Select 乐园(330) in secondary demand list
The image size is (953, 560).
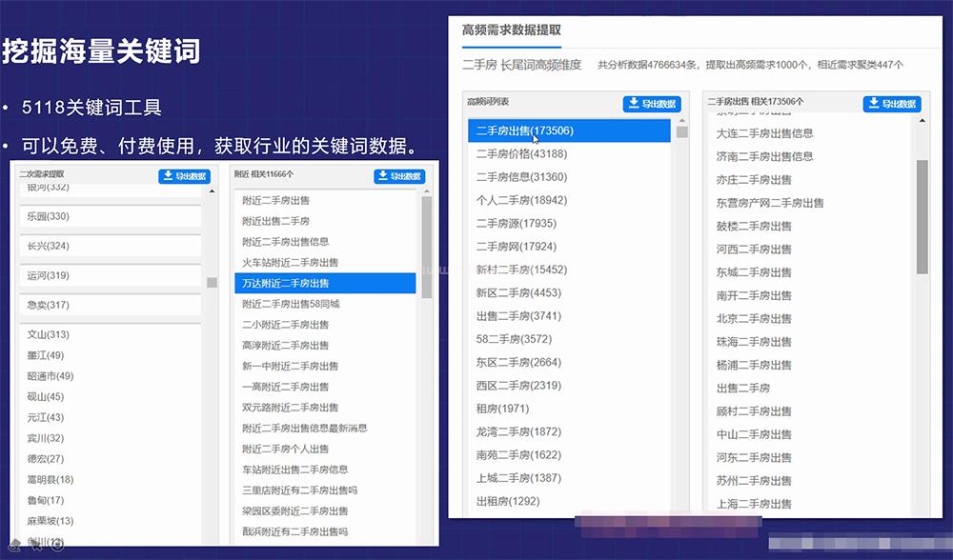pyautogui.click(x=48, y=216)
